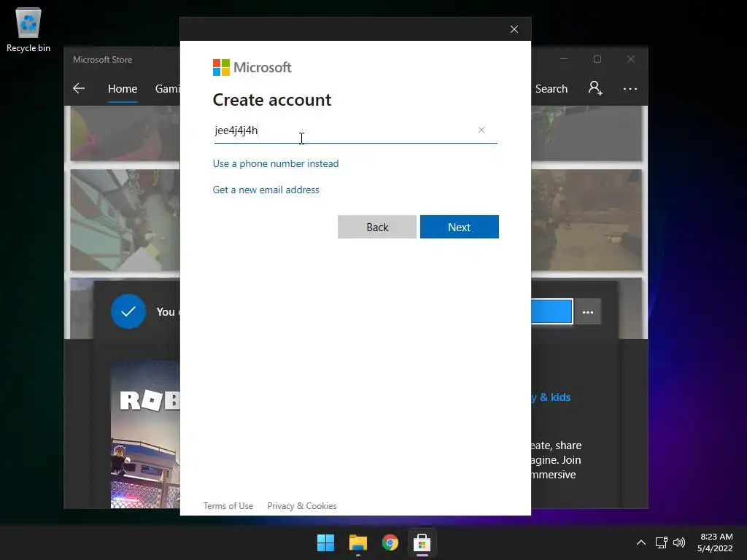The height and width of the screenshot is (560, 747).
Task: Click the game screenshot thumbnail left of dialog
Action: pyautogui.click(x=125, y=220)
